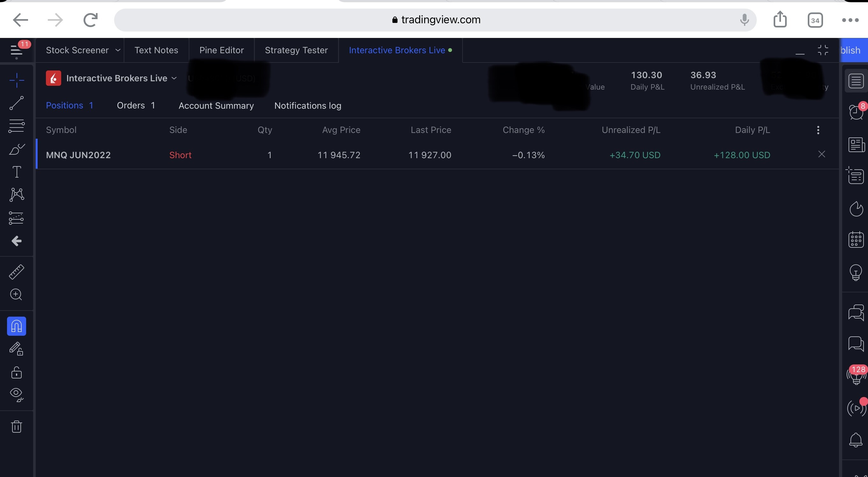Select the trend line drawing tool

[17, 103]
